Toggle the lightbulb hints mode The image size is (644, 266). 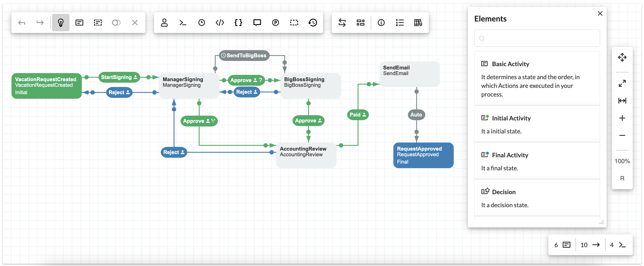60,23
